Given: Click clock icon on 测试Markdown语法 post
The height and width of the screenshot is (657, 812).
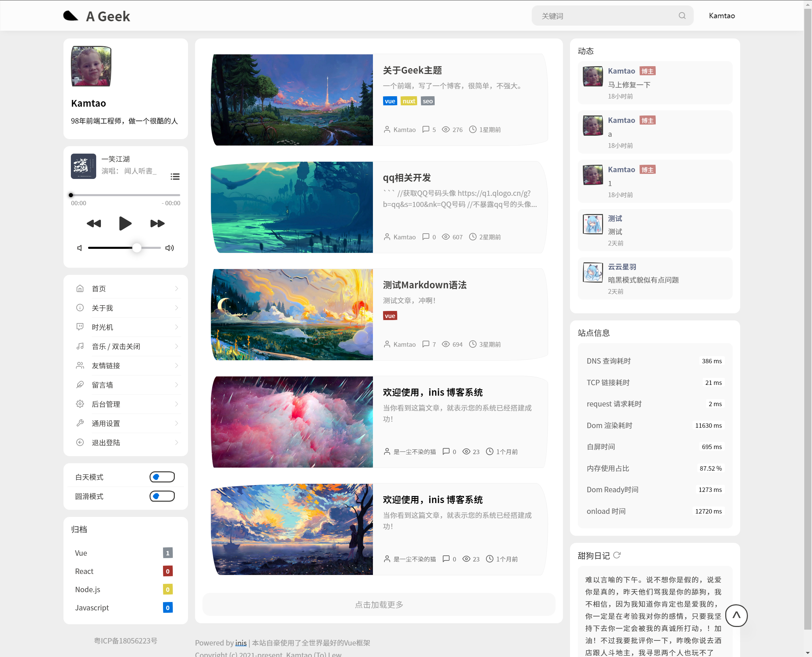Looking at the screenshot, I should coord(472,344).
